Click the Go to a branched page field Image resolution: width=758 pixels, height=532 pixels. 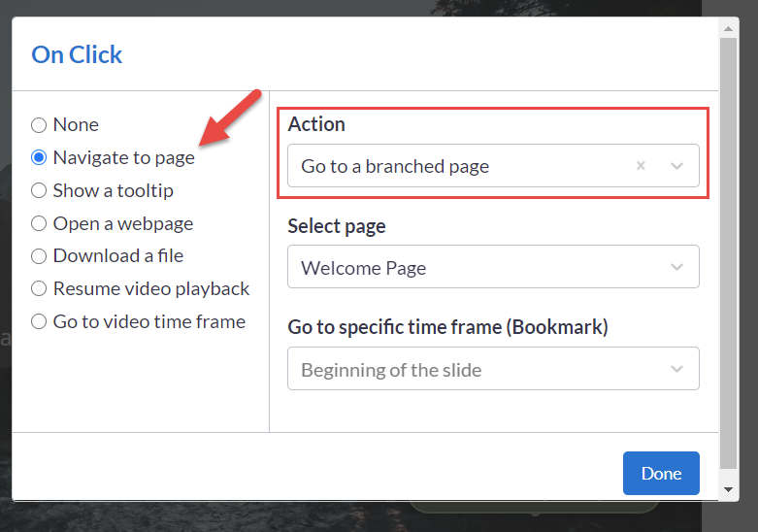493,166
